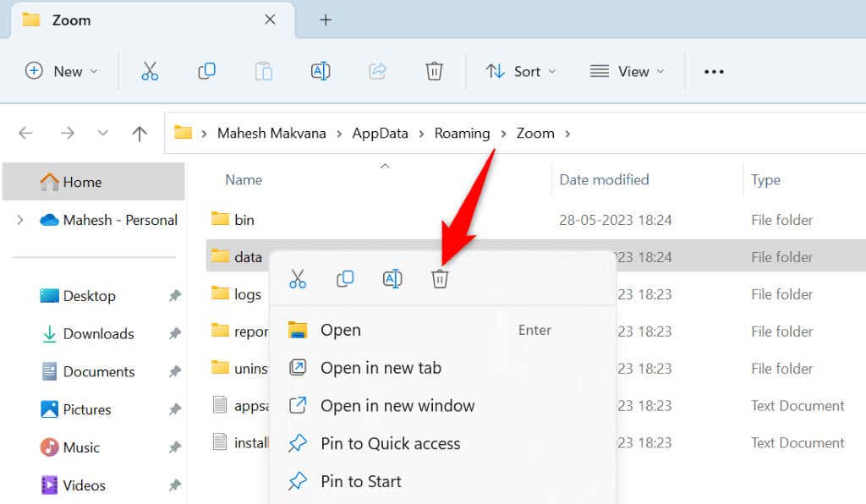This screenshot has height=504, width=866.
Task: Click the Copy icon in the context menu
Action: tap(345, 279)
